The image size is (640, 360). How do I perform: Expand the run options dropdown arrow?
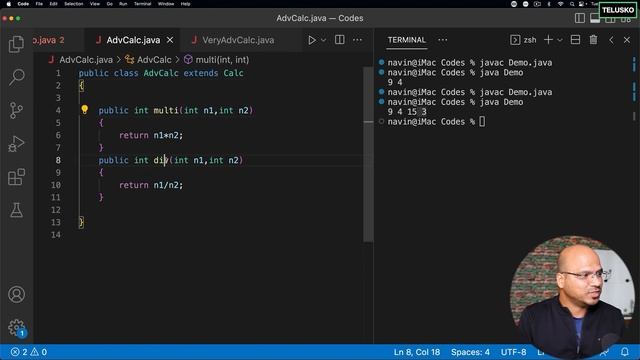tap(323, 40)
